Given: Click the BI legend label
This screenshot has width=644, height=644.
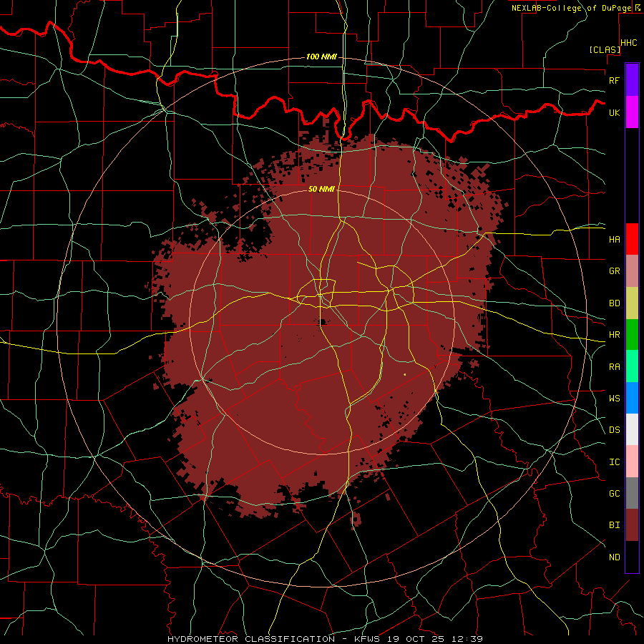Looking at the screenshot, I should point(615,525).
